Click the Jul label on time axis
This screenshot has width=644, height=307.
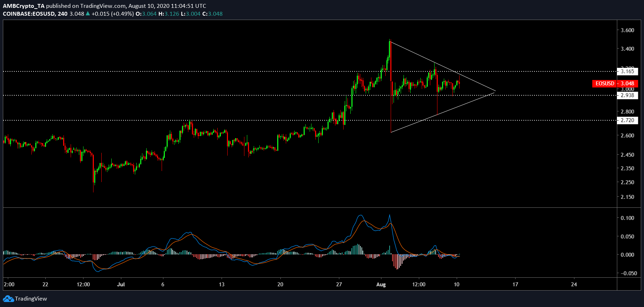121,285
